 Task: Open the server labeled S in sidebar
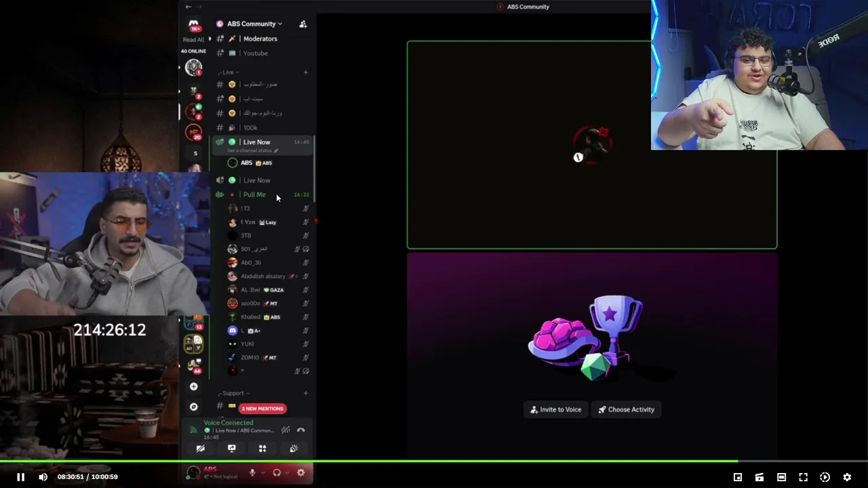click(195, 154)
